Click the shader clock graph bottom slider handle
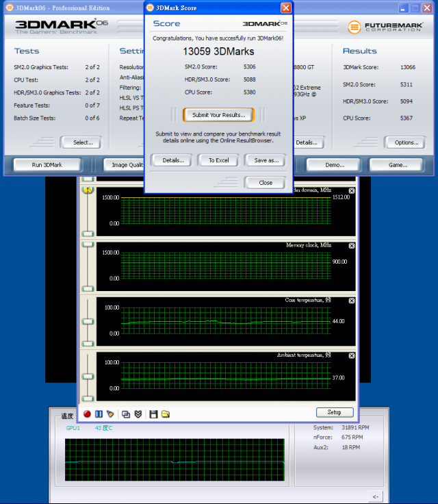The width and height of the screenshot is (438, 504). tap(88, 234)
